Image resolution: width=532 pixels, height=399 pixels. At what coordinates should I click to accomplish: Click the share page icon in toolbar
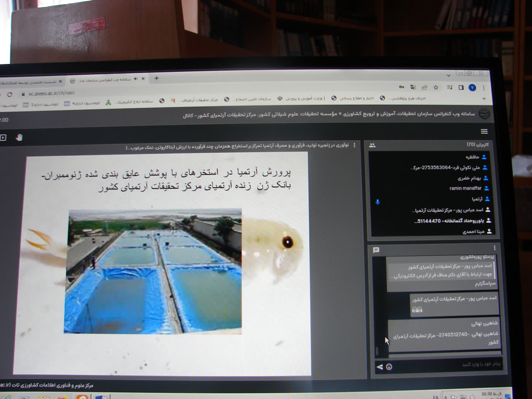424,88
